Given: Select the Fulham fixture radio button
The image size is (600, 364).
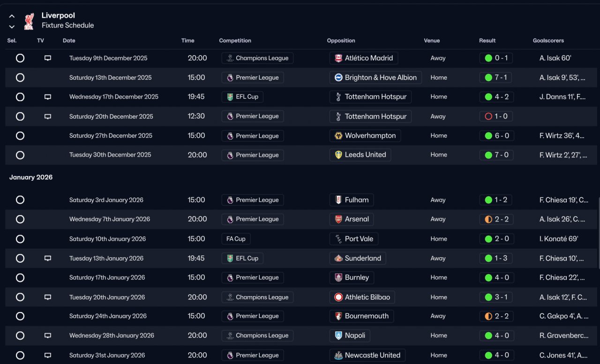Looking at the screenshot, I should coord(20,200).
